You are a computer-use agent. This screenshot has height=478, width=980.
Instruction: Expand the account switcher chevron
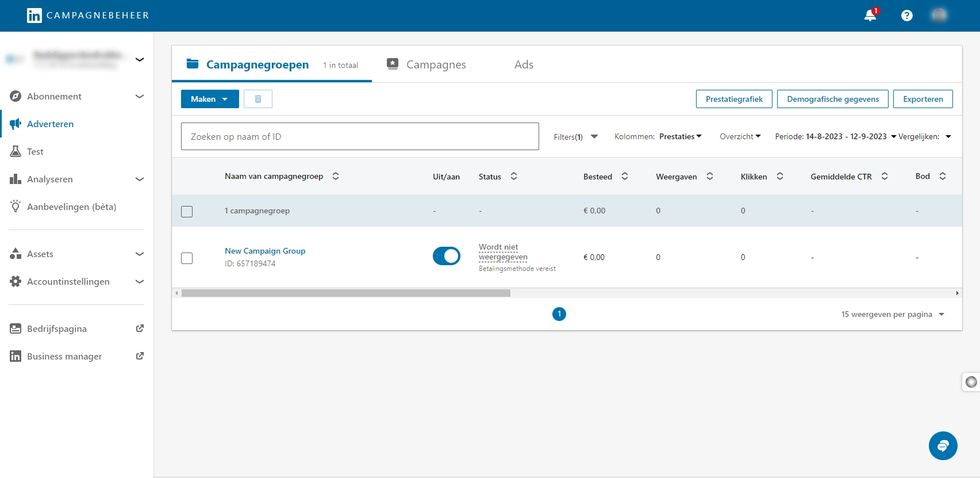tap(140, 59)
